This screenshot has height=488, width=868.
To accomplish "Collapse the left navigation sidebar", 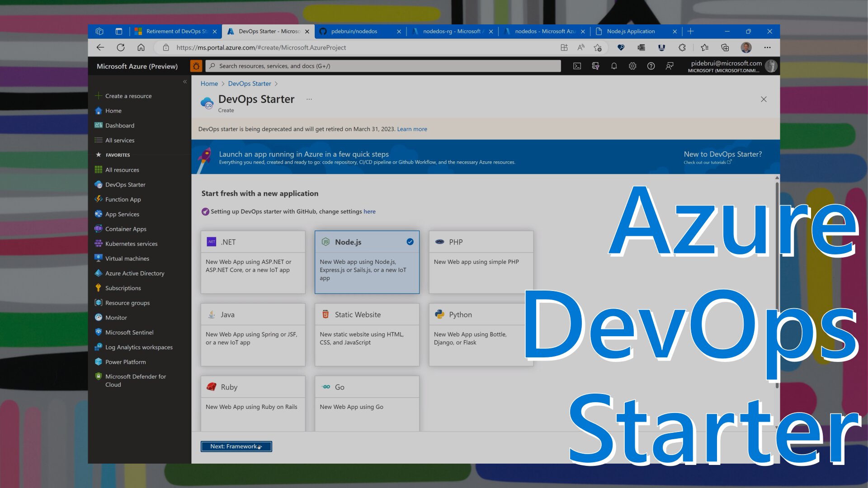I will [185, 82].
